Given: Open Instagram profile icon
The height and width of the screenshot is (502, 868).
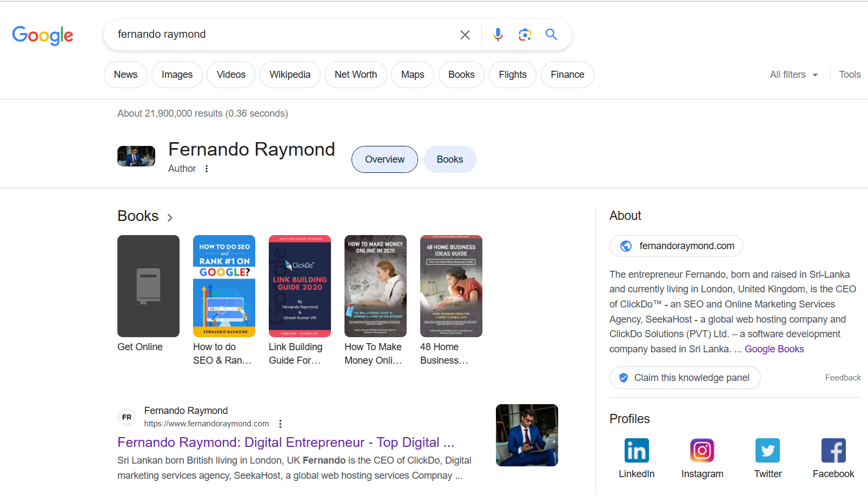Looking at the screenshot, I should click(702, 450).
